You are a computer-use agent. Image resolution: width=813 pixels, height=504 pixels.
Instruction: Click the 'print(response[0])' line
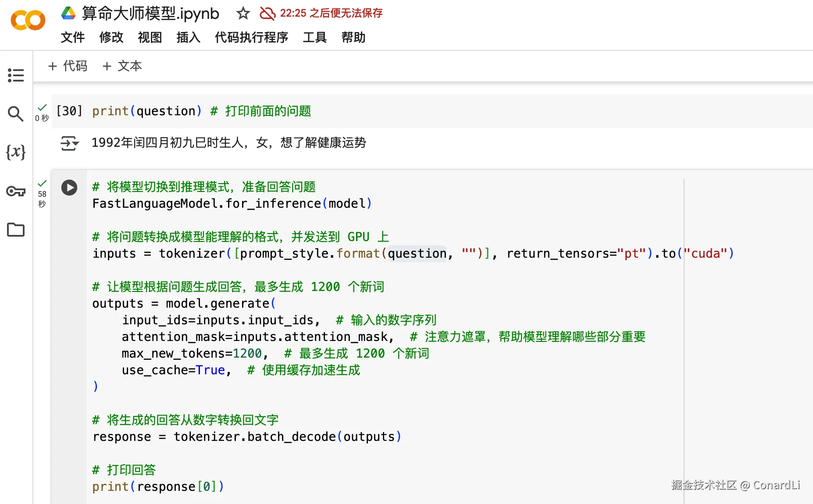[158, 486]
